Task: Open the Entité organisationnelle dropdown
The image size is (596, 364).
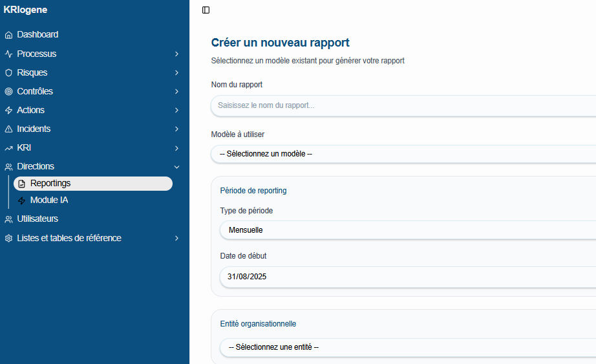Action: tap(407, 347)
